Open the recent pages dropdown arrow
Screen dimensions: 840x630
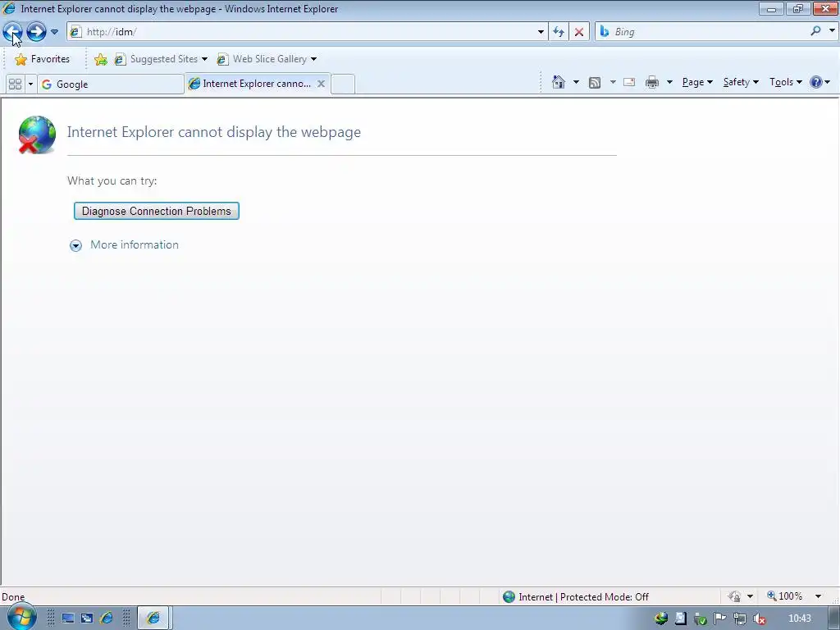point(54,32)
